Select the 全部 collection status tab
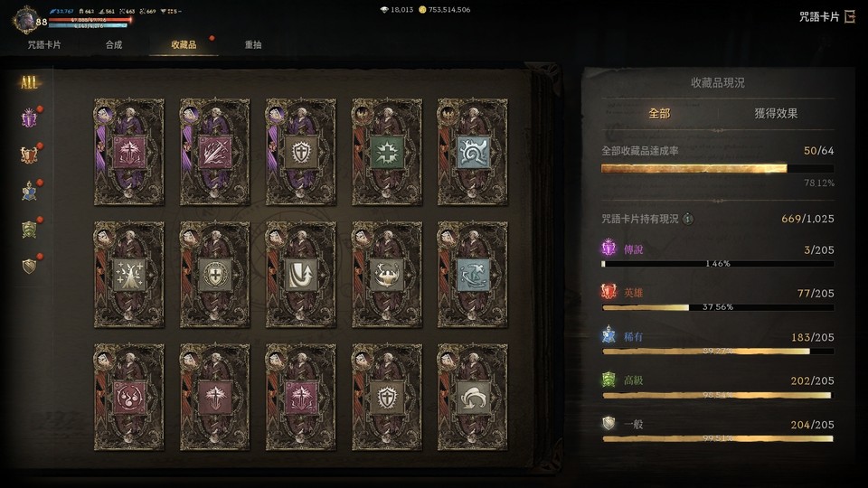Image resolution: width=868 pixels, height=488 pixels. click(659, 114)
